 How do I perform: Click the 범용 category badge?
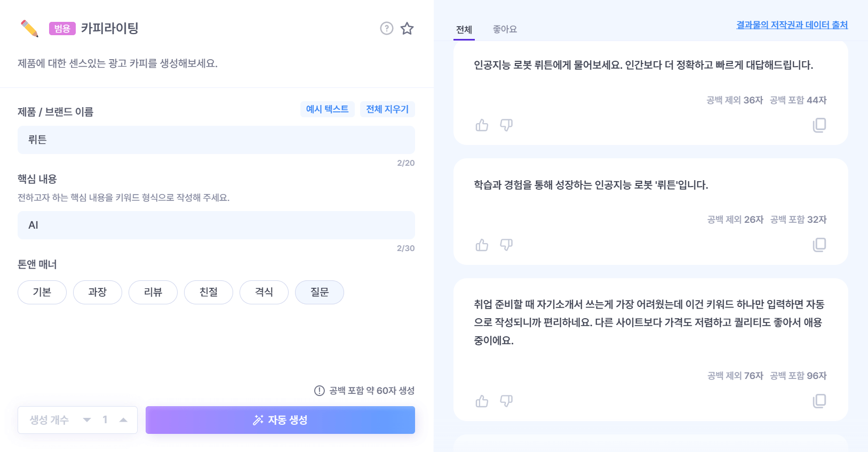[x=62, y=28]
